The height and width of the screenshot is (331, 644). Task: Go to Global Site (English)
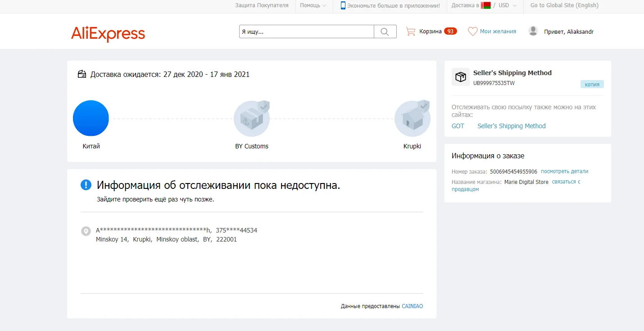pyautogui.click(x=564, y=5)
